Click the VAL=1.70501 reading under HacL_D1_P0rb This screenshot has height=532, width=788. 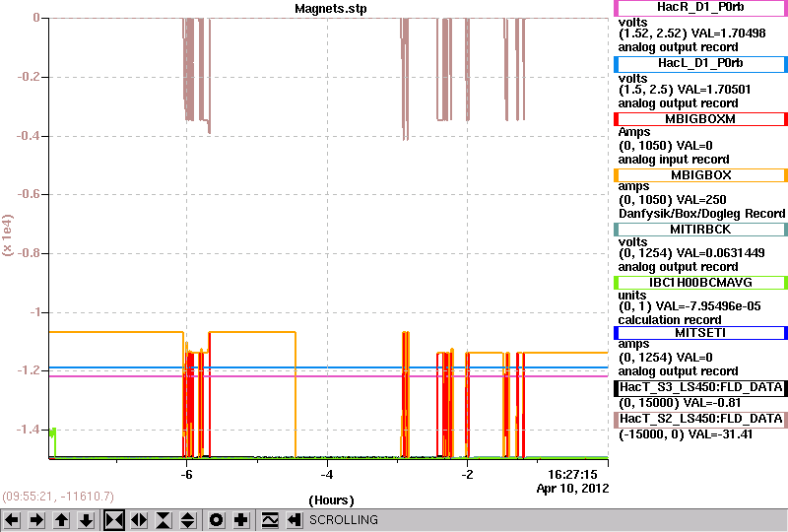tap(714, 90)
